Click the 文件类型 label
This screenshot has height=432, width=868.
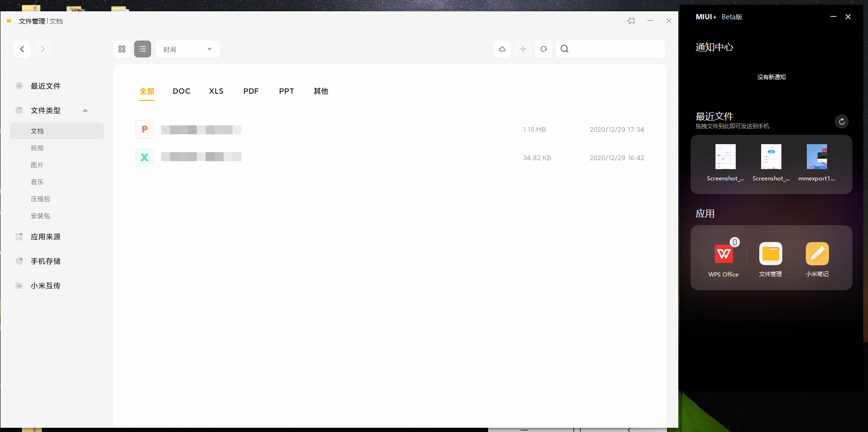(46, 110)
